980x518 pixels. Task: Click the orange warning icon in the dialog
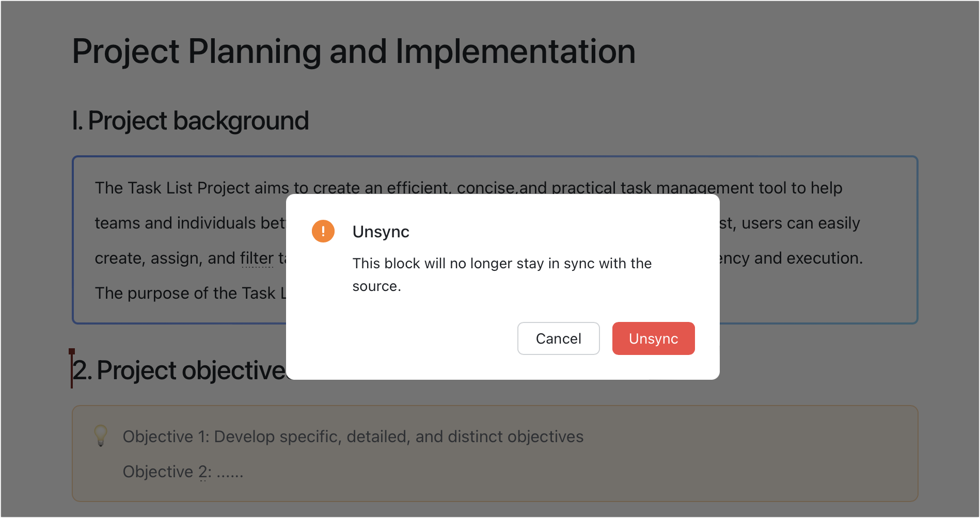323,231
